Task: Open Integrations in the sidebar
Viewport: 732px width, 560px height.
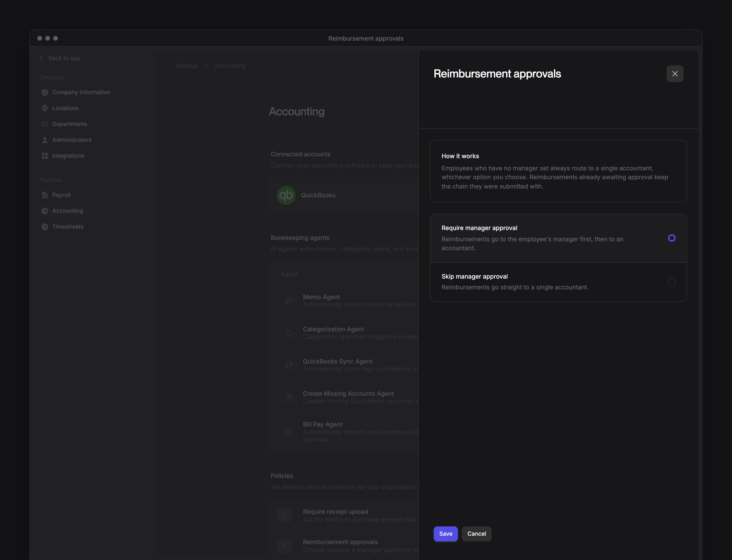Action: 68,156
